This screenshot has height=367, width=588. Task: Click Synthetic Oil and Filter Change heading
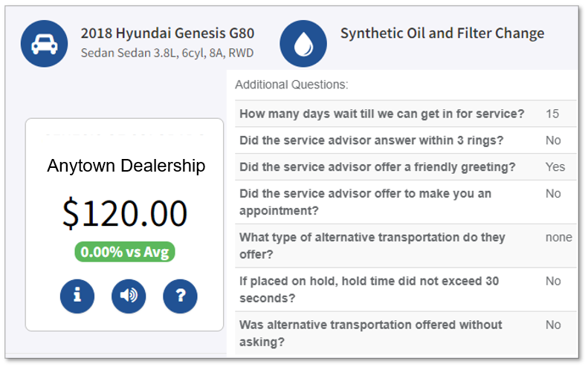pos(442,33)
